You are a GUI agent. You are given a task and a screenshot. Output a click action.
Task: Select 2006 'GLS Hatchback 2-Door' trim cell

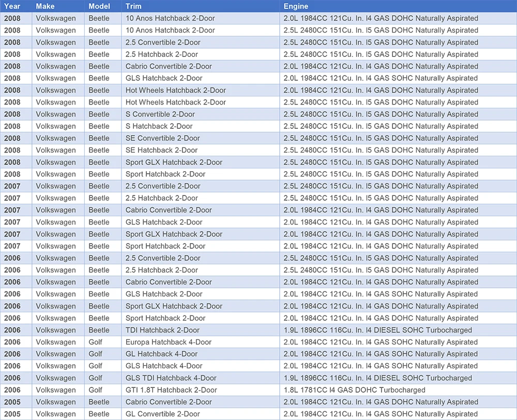pyautogui.click(x=201, y=294)
